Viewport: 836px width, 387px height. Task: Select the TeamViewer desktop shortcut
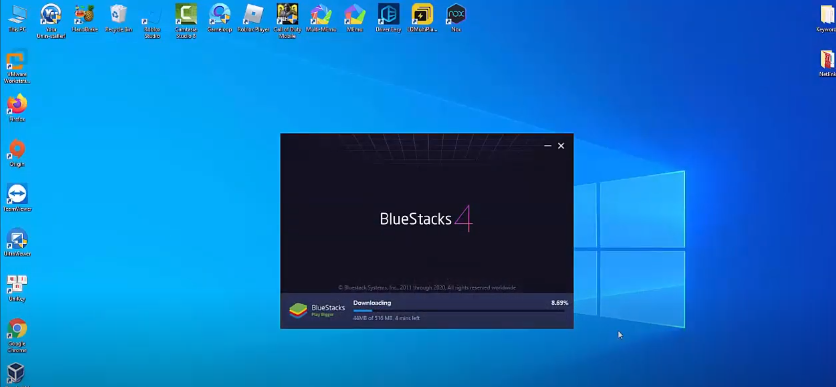click(17, 197)
